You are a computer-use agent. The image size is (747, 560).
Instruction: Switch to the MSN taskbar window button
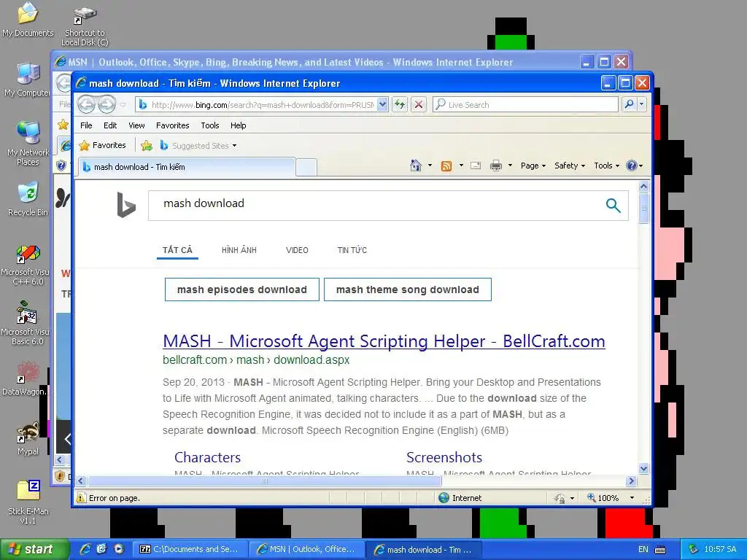point(307,549)
